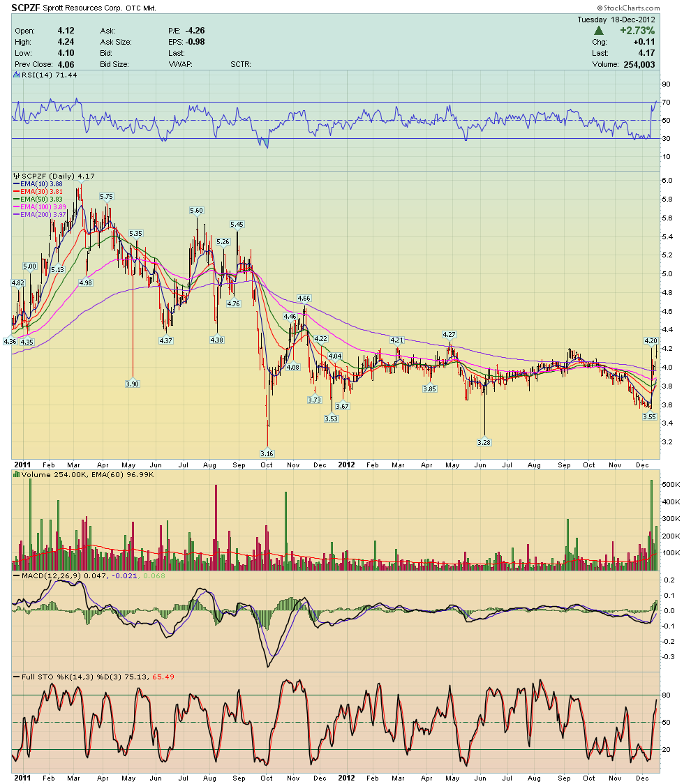Click the Volume value 254,003
The image size is (691, 784).
pos(639,64)
